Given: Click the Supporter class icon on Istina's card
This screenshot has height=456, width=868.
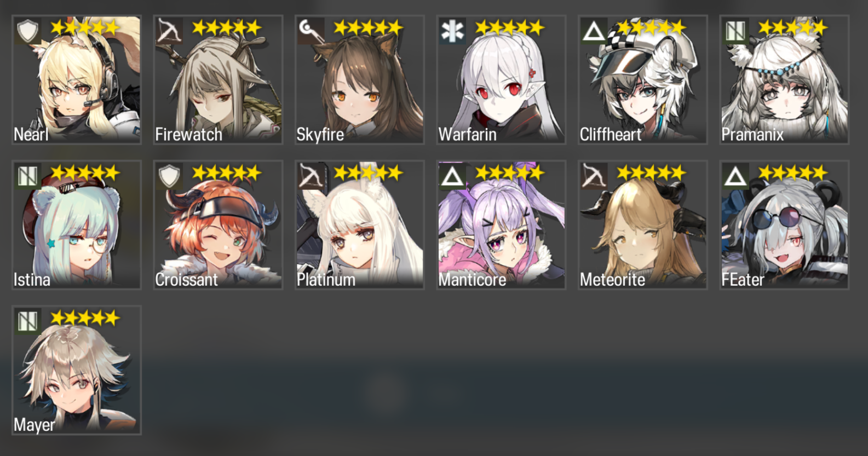Looking at the screenshot, I should pos(27,176).
